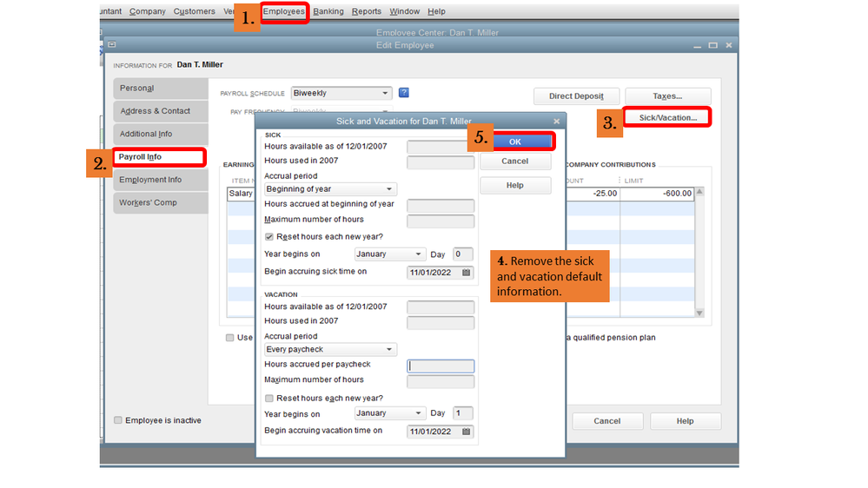The height and width of the screenshot is (488, 868).
Task: Open the Employees menu
Action: (x=283, y=11)
